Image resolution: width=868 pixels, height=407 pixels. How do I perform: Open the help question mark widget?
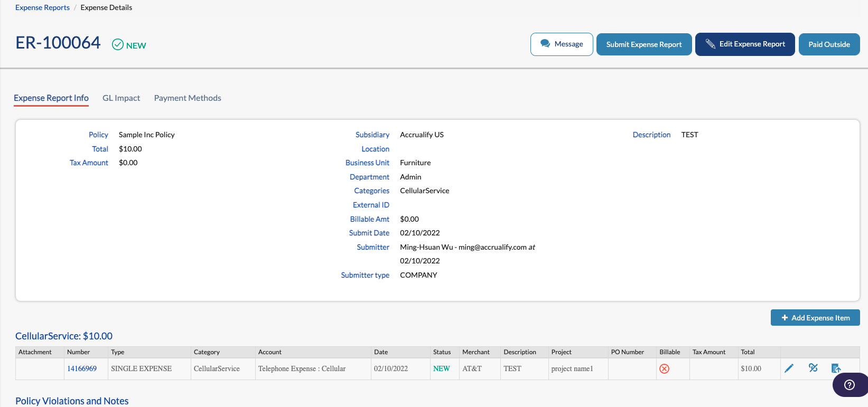click(850, 385)
